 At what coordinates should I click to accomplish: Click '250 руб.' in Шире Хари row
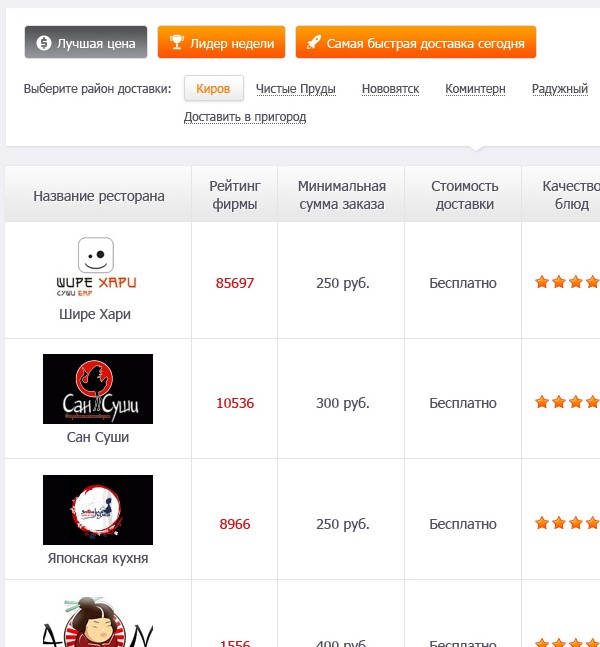343,283
